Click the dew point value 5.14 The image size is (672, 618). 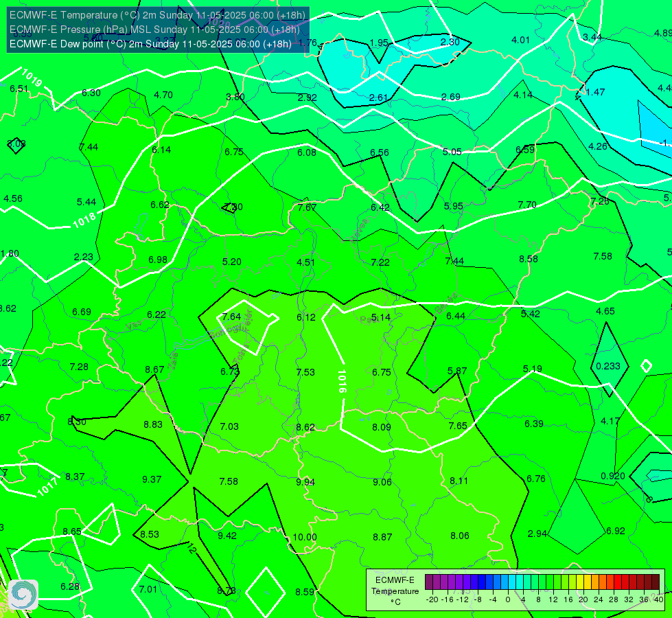(380, 317)
